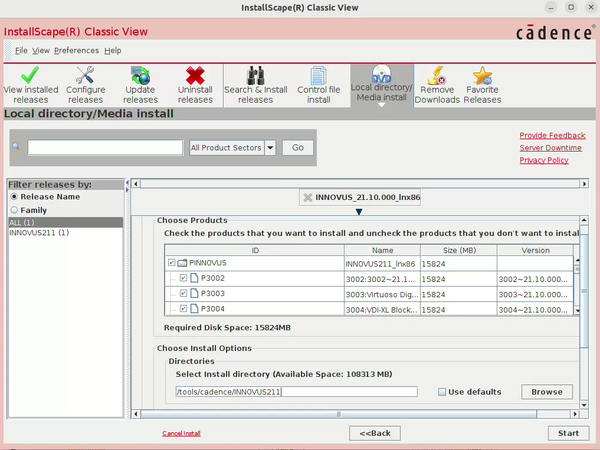Open the File menu
The height and width of the screenshot is (450, 600).
tap(21, 50)
